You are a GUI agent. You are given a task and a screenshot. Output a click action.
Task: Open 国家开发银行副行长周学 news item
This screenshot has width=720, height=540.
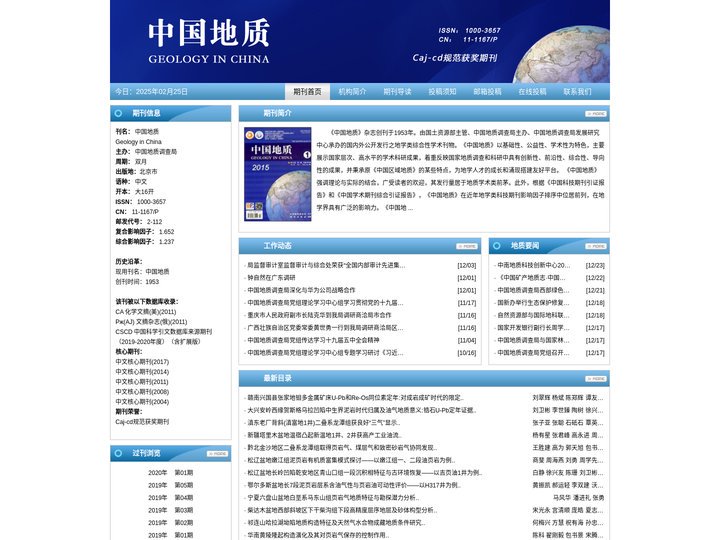pos(533,328)
